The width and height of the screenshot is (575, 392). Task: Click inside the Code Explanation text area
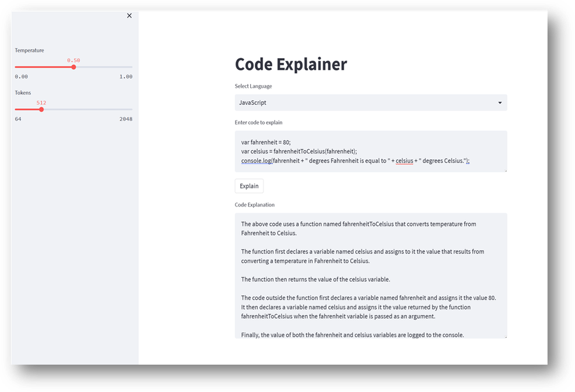point(371,276)
